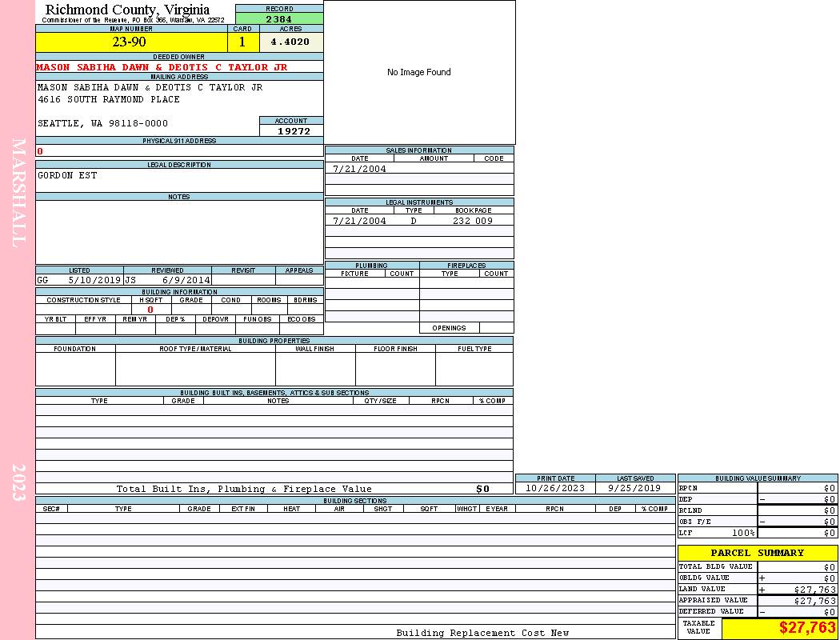Screen dimensions: 840x640
Task: Click inside the empty Notes box
Action: pyautogui.click(x=179, y=232)
